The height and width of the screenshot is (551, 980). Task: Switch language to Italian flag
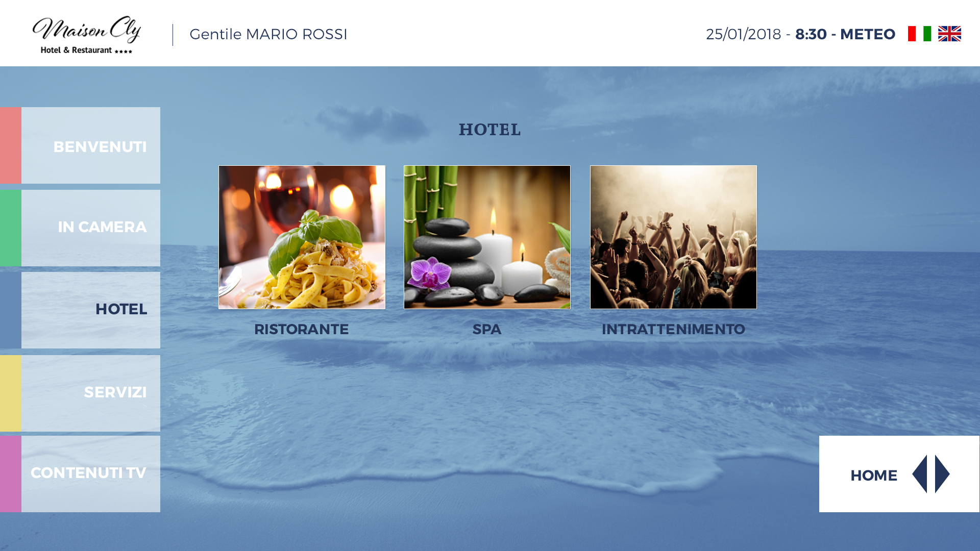[919, 34]
